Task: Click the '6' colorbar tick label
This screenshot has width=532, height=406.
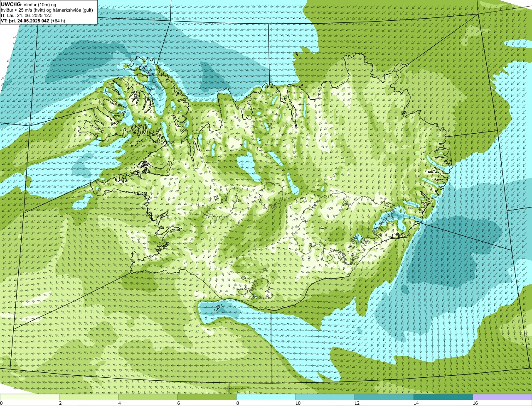Action: [x=178, y=403]
